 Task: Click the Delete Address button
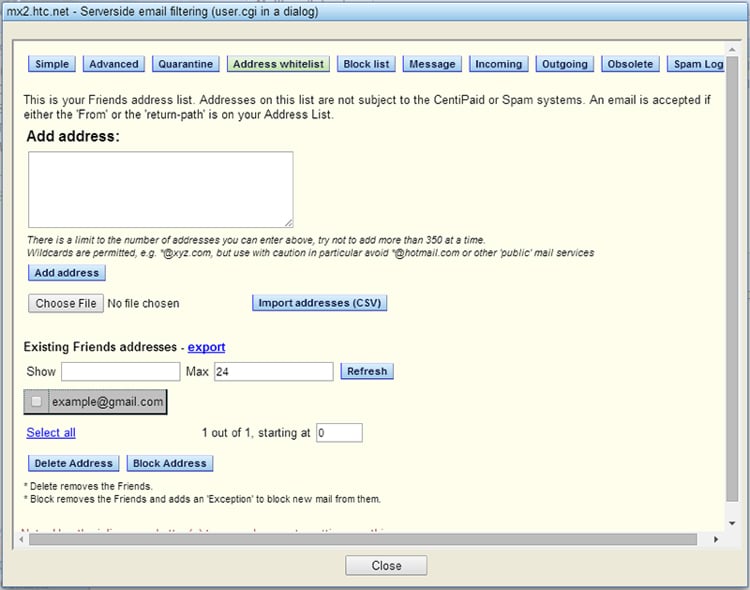pos(74,463)
